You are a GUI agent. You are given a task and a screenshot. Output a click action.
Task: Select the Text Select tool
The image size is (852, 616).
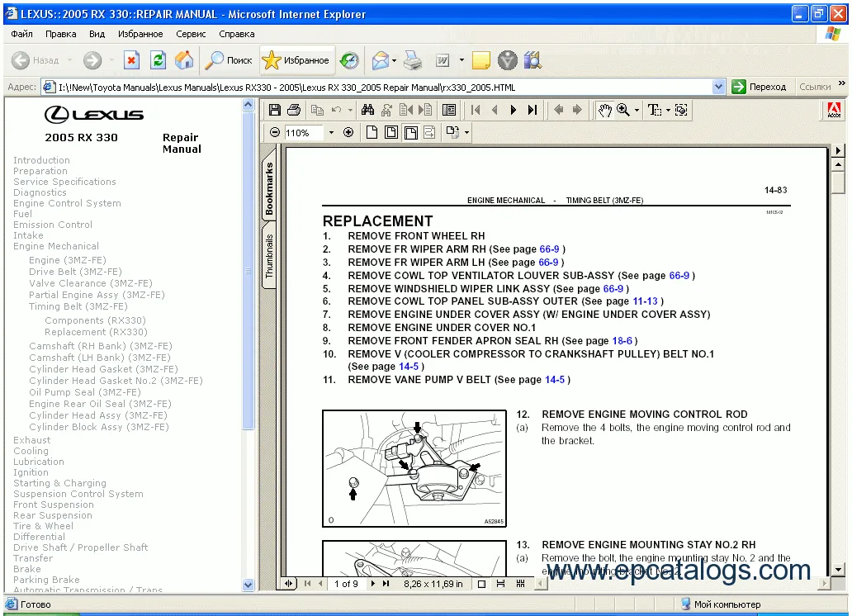click(x=655, y=111)
